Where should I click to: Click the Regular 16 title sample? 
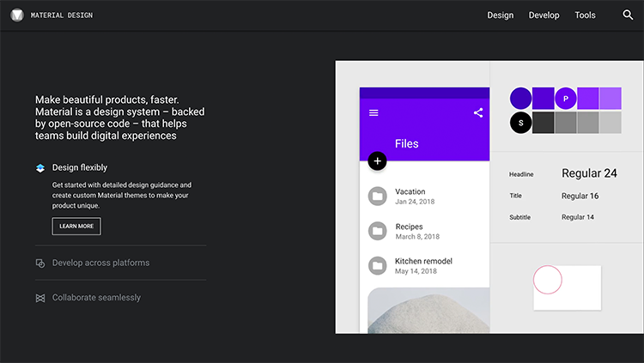point(580,196)
